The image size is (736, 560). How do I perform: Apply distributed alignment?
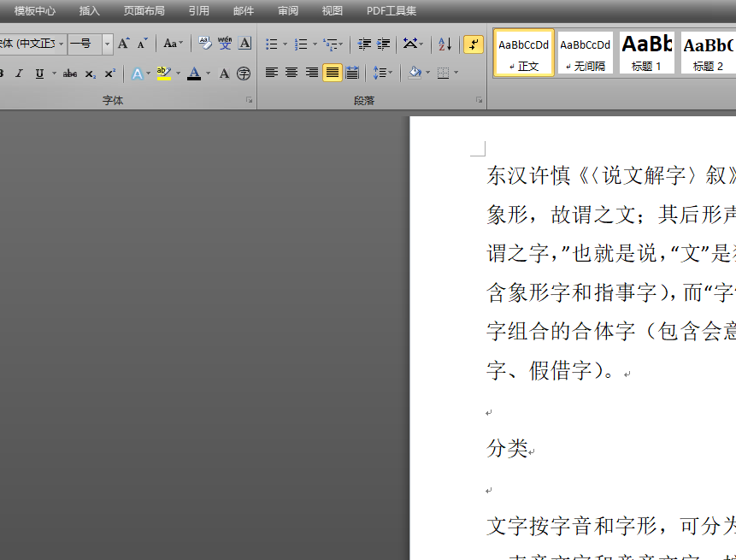pyautogui.click(x=352, y=73)
